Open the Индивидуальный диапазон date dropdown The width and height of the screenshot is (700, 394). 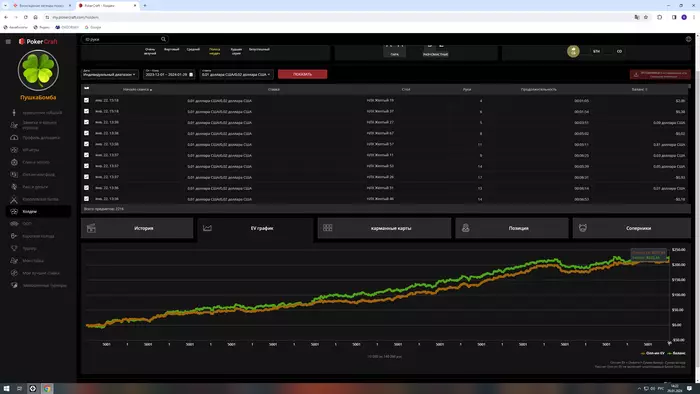coord(109,74)
